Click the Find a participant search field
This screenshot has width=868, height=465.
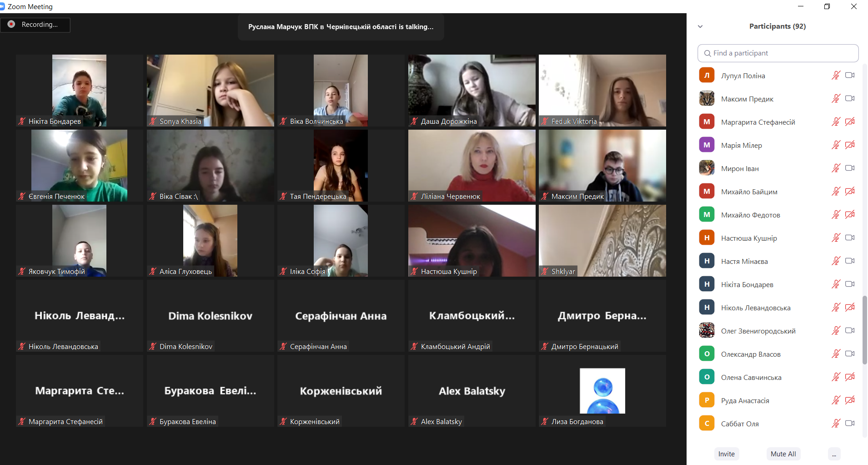coord(778,53)
